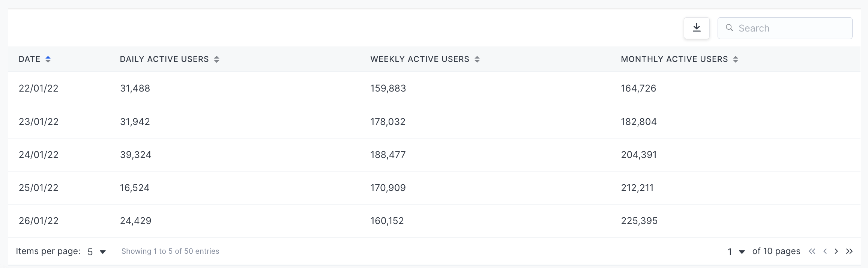
Task: Click the 225,395 monthly users cell
Action: pos(639,221)
